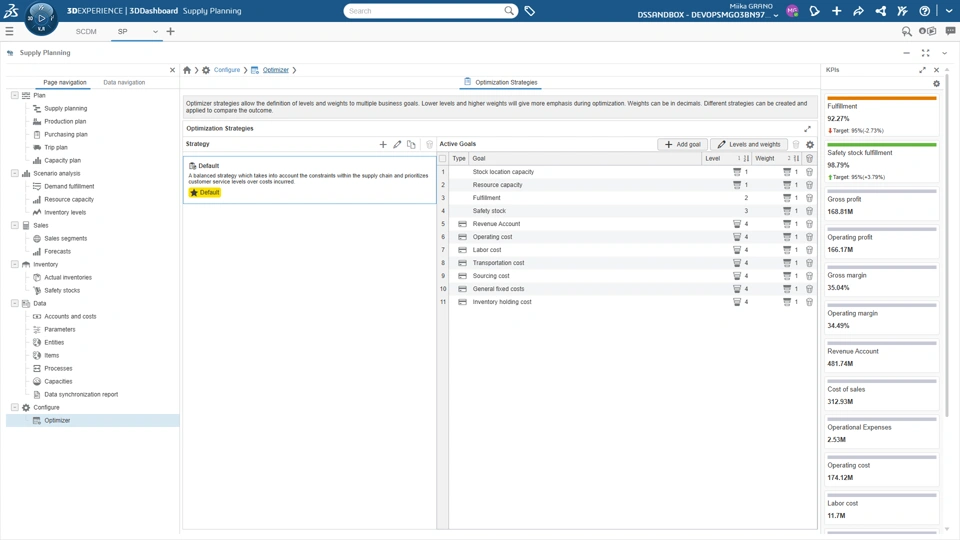This screenshot has width=960, height=540.
Task: Open Purchasing plan tree item
Action: click(x=66, y=134)
